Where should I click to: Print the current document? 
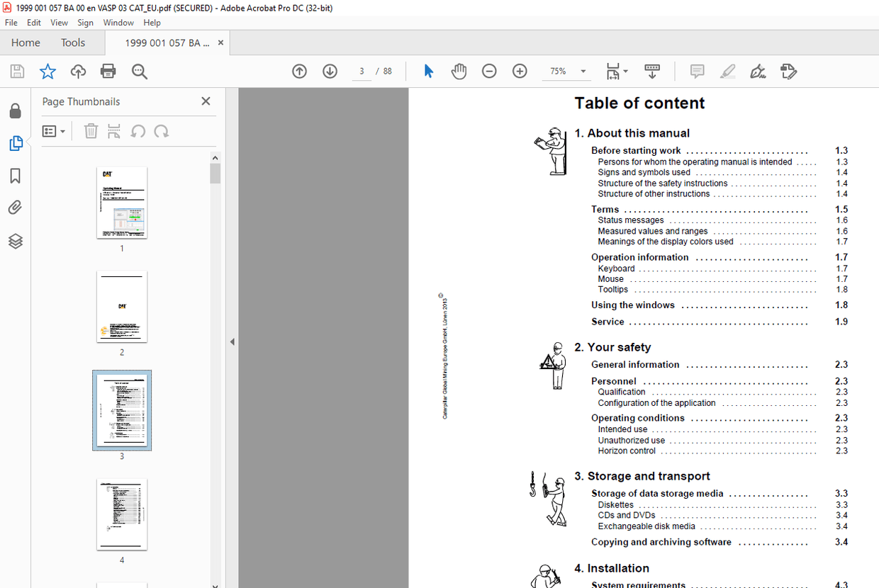tap(107, 71)
